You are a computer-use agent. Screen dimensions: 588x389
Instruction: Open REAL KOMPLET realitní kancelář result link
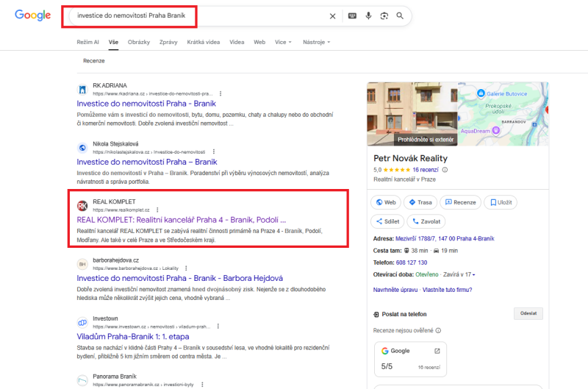(x=181, y=219)
